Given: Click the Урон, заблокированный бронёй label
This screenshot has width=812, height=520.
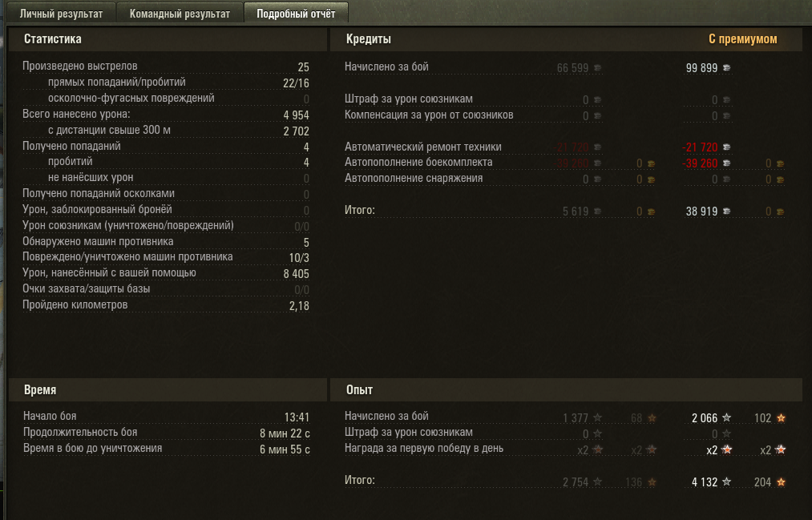Looking at the screenshot, I should click(97, 210).
